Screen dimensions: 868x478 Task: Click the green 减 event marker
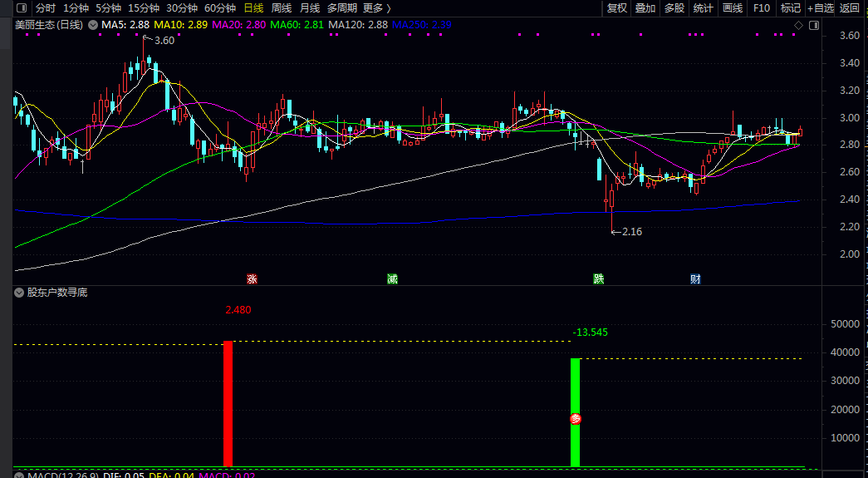392,278
